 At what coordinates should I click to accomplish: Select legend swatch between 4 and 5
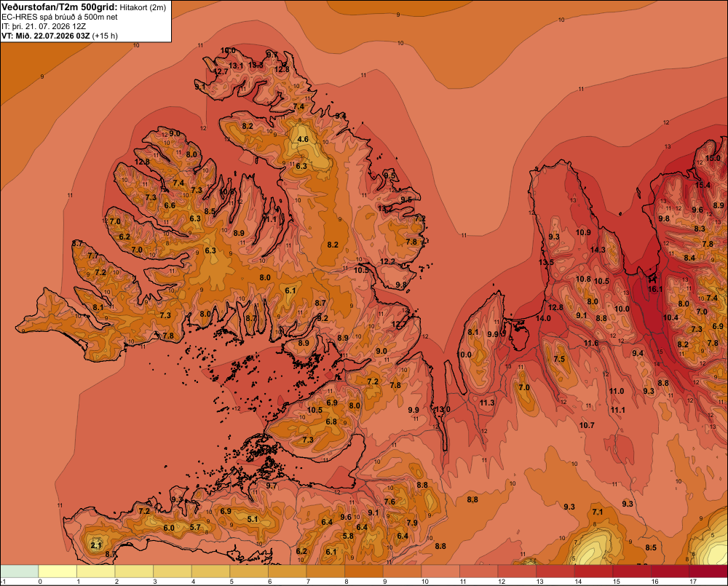211,571
